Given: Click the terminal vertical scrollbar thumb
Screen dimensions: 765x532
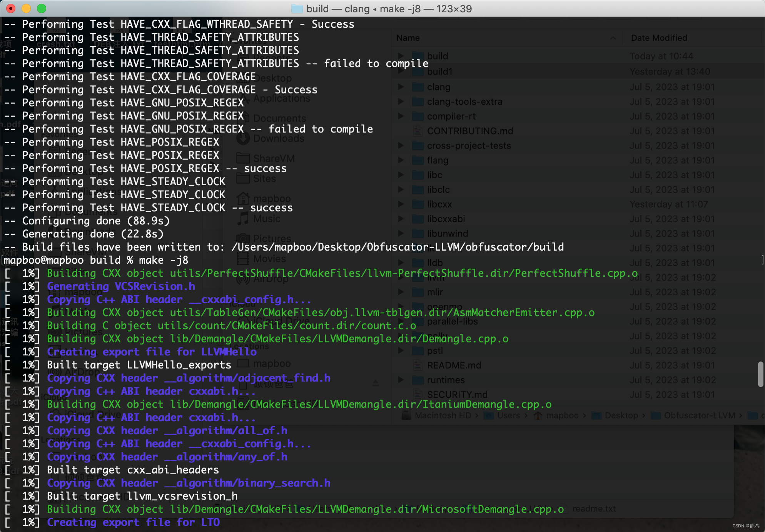Looking at the screenshot, I should [760, 374].
